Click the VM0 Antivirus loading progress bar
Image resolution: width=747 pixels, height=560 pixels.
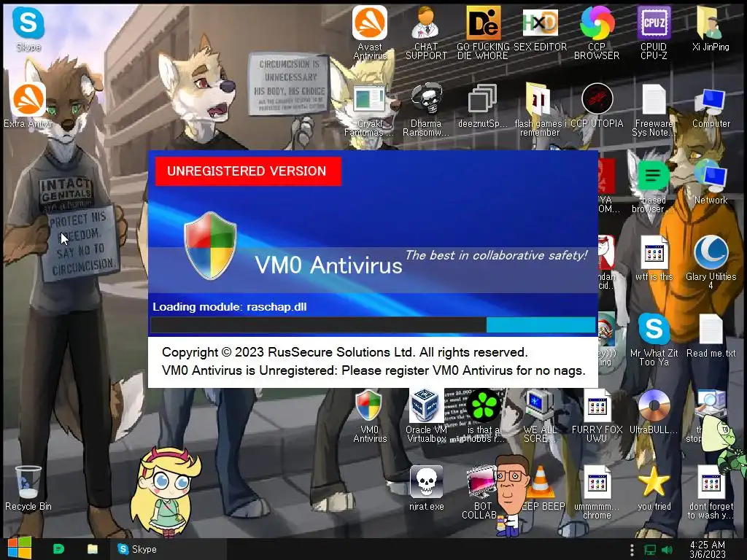[373, 324]
